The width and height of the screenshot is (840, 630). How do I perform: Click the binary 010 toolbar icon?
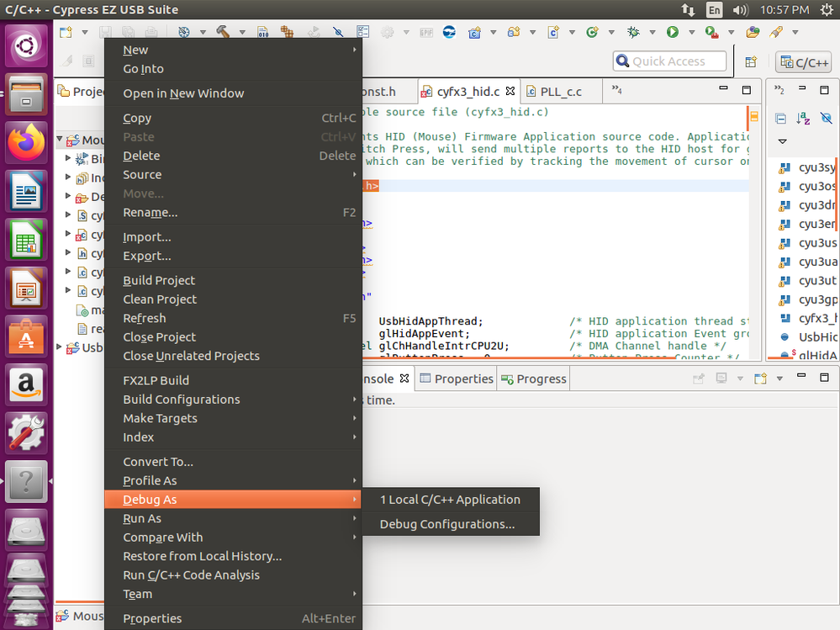[x=262, y=32]
